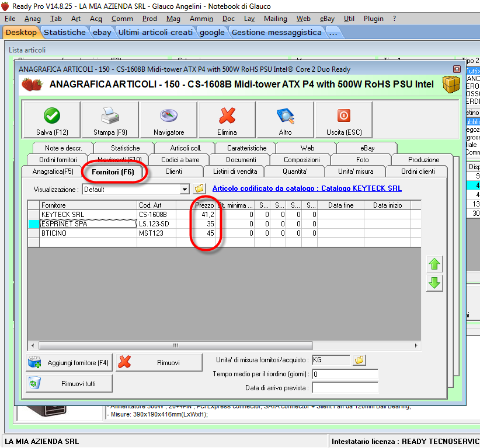Open Articolo codificato da catalogo link
The image size is (480, 448).
[307, 188]
